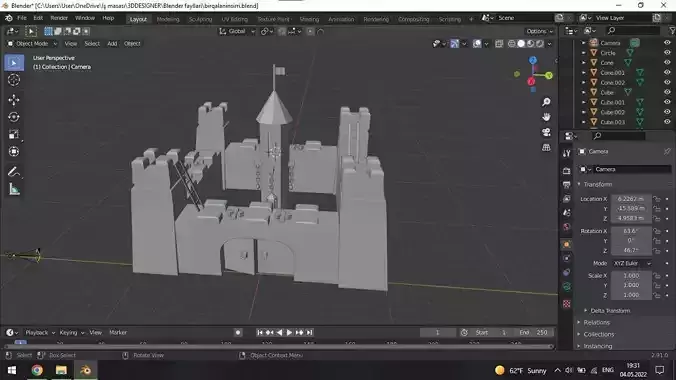Screen dimensions: 676x380
Task: Switch to the Modeling workspace tab
Action: tap(168, 19)
